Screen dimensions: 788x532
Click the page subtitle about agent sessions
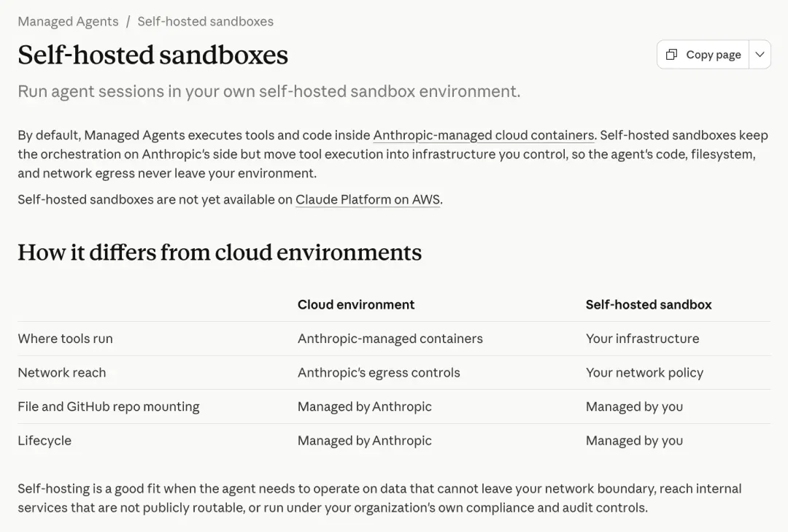[x=269, y=91]
